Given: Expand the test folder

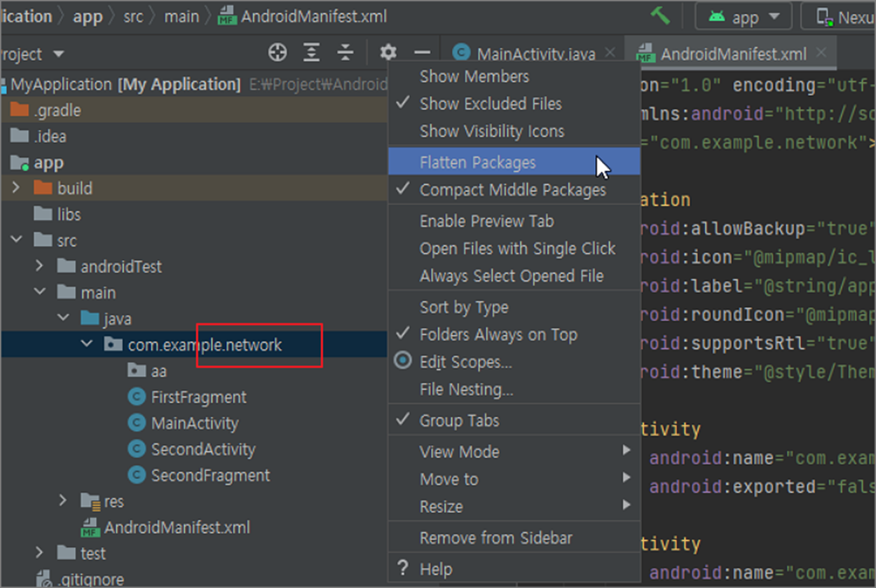Looking at the screenshot, I should point(40,553).
